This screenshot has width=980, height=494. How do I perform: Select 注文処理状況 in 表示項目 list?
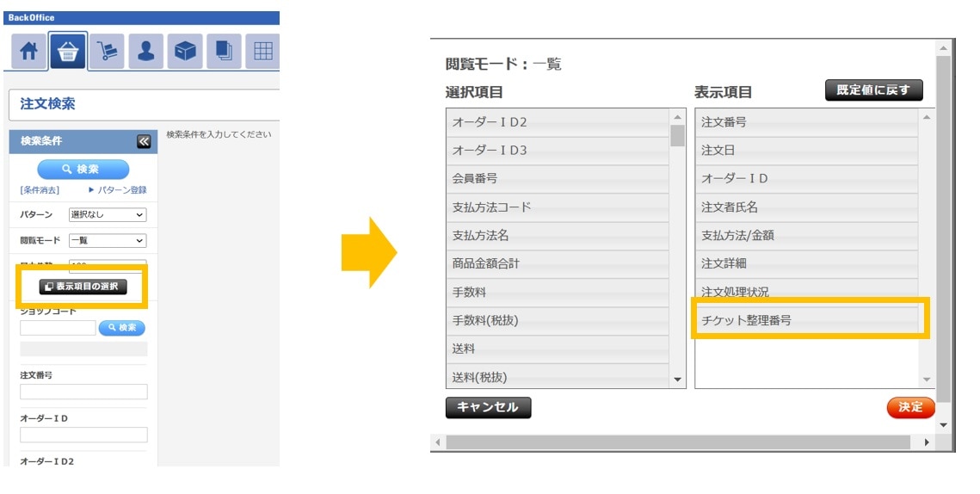click(x=807, y=292)
